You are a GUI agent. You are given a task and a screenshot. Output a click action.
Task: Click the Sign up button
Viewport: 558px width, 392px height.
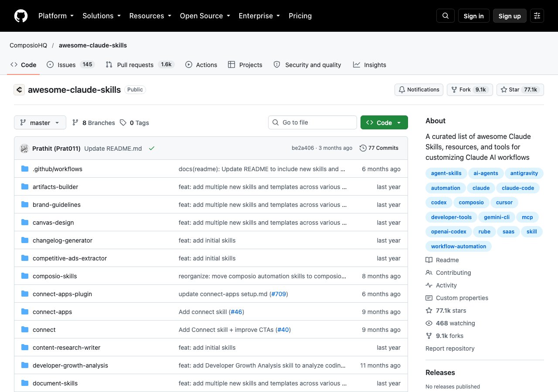510,16
